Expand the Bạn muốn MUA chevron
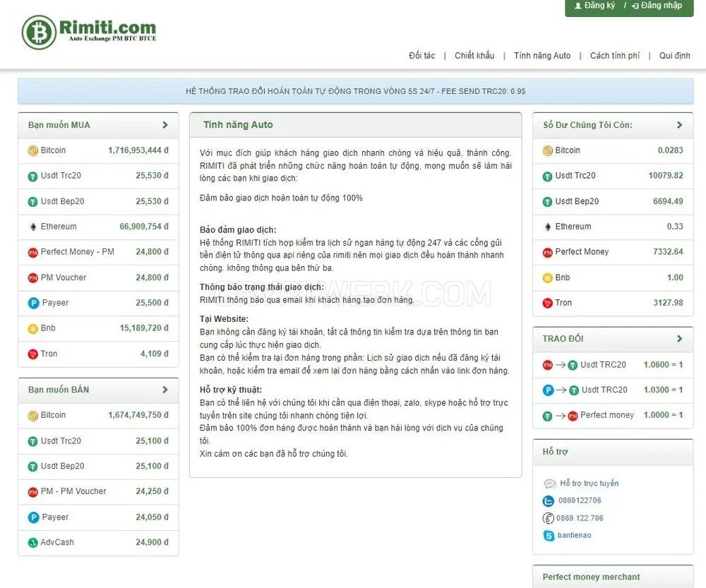This screenshot has width=706, height=588. 164,125
